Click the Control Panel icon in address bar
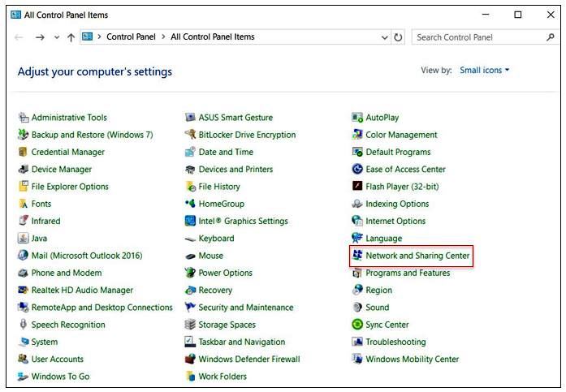 [87, 37]
